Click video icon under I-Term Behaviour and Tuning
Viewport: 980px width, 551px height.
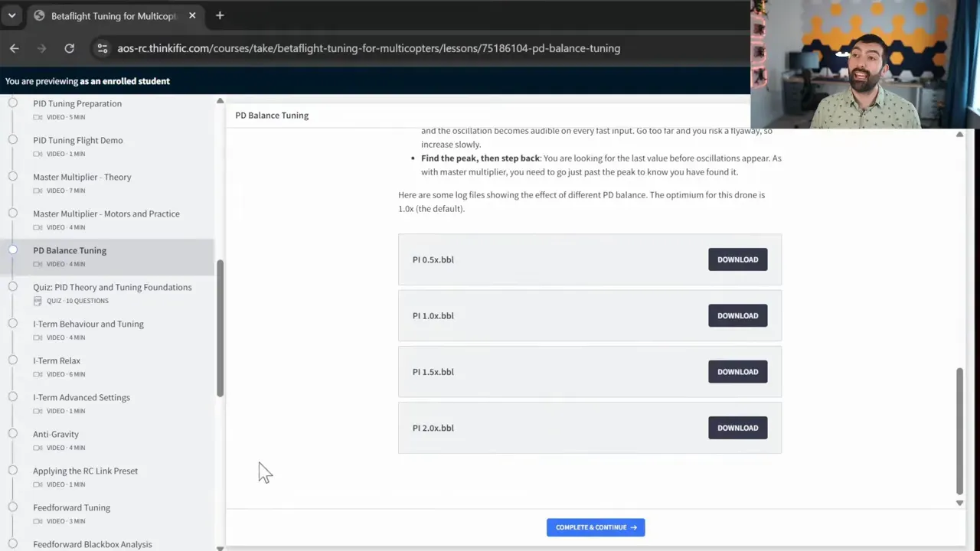pyautogui.click(x=38, y=337)
